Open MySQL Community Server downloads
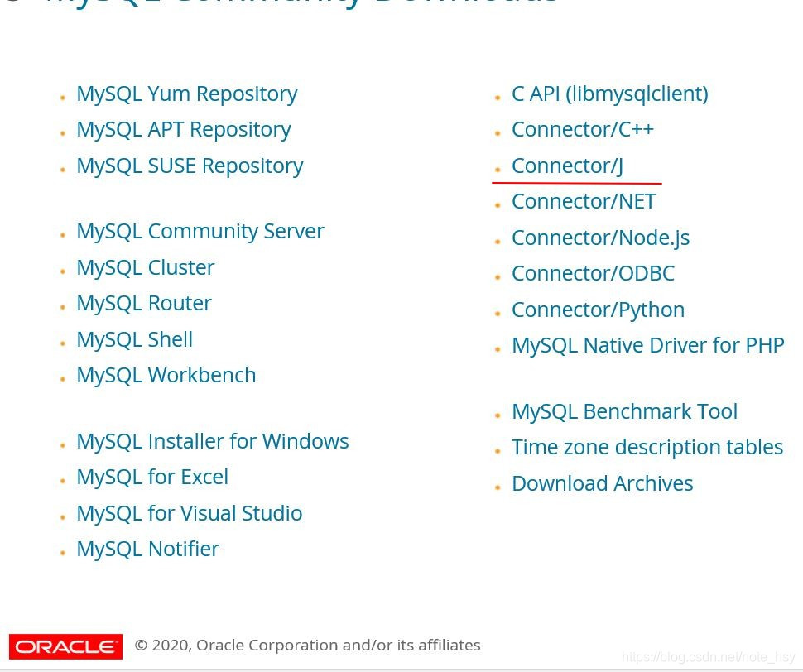The width and height of the screenshot is (803, 672). [200, 233]
